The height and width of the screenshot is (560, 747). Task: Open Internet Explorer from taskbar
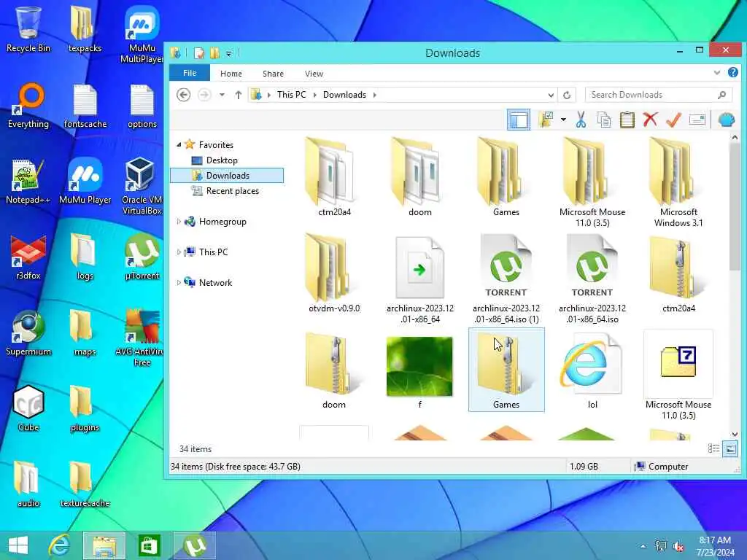[60, 545]
